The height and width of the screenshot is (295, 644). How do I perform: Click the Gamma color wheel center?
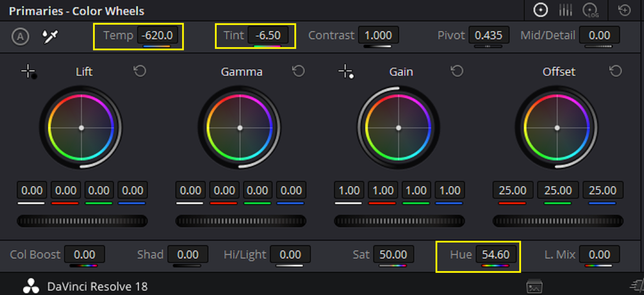(240, 128)
